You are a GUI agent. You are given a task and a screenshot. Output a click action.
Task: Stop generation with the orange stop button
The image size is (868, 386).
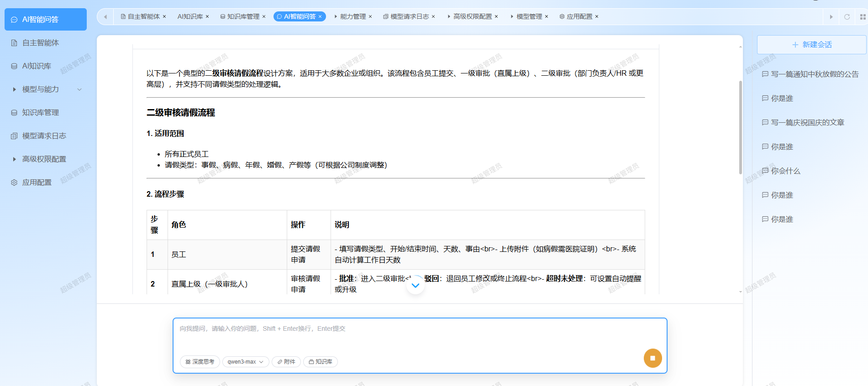tap(652, 358)
